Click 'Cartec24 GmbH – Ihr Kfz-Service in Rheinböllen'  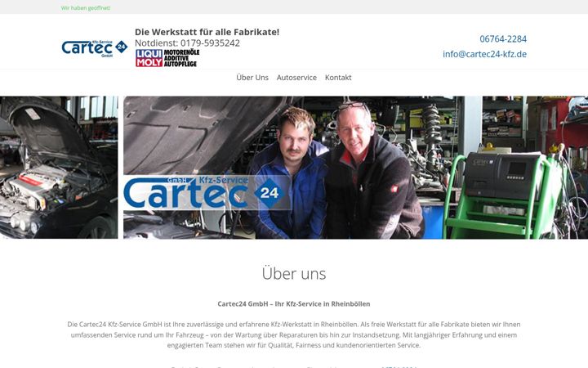(x=294, y=303)
